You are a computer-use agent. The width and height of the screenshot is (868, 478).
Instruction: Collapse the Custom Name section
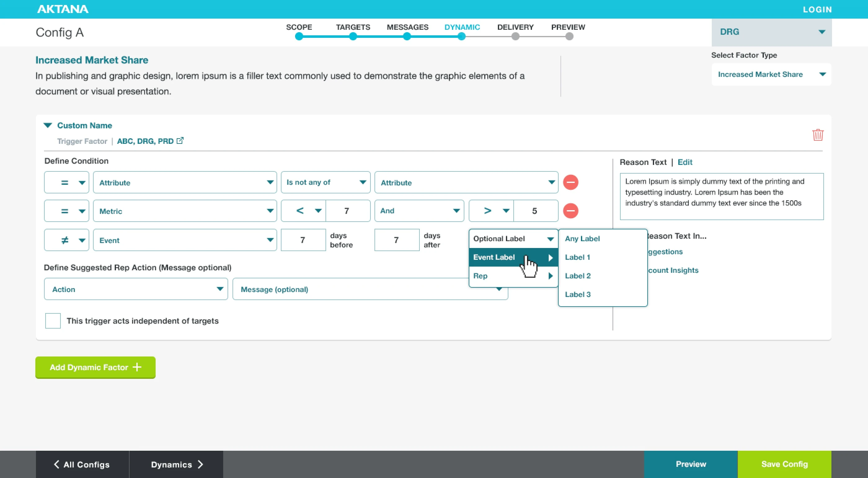(x=47, y=125)
